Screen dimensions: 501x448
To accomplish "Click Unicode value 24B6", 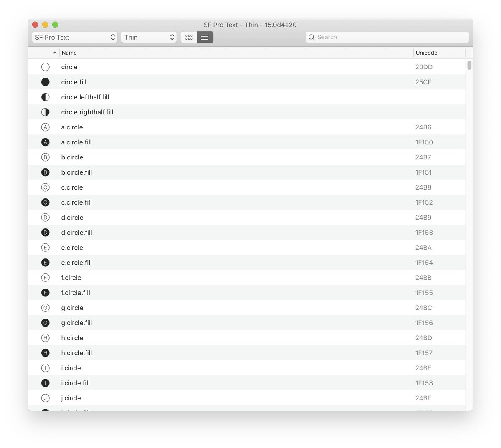I will coord(423,127).
